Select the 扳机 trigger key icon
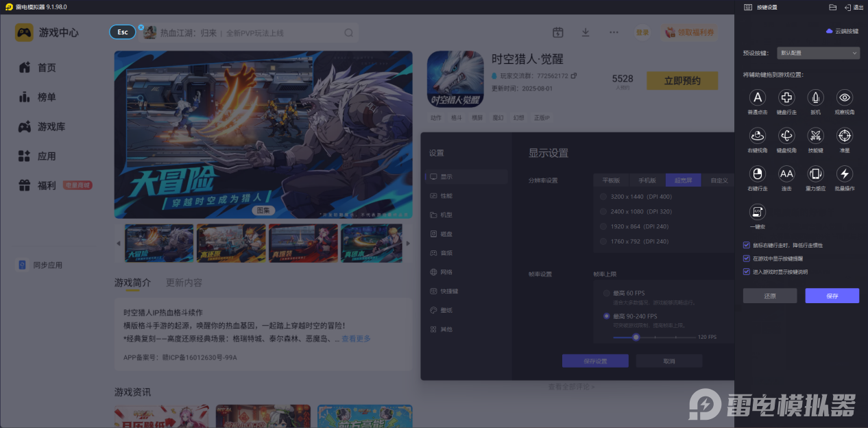 tap(815, 97)
